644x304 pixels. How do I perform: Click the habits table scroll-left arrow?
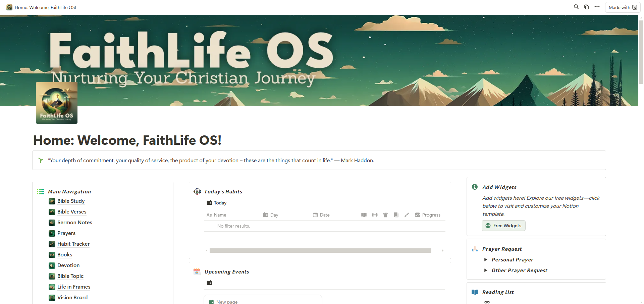[x=207, y=250]
